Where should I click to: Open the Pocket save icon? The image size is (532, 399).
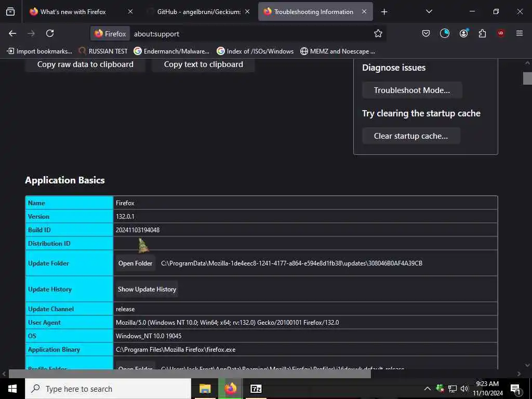(x=426, y=33)
